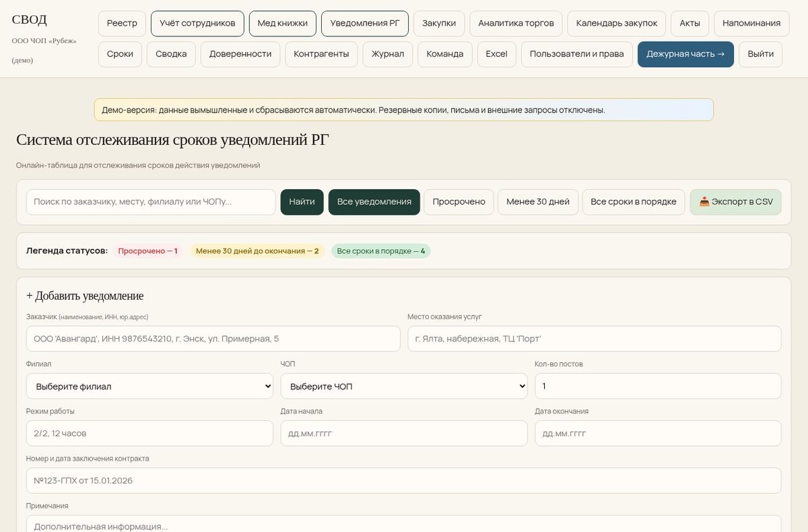Open the Закупки section
The height and width of the screenshot is (532, 808).
click(x=439, y=23)
